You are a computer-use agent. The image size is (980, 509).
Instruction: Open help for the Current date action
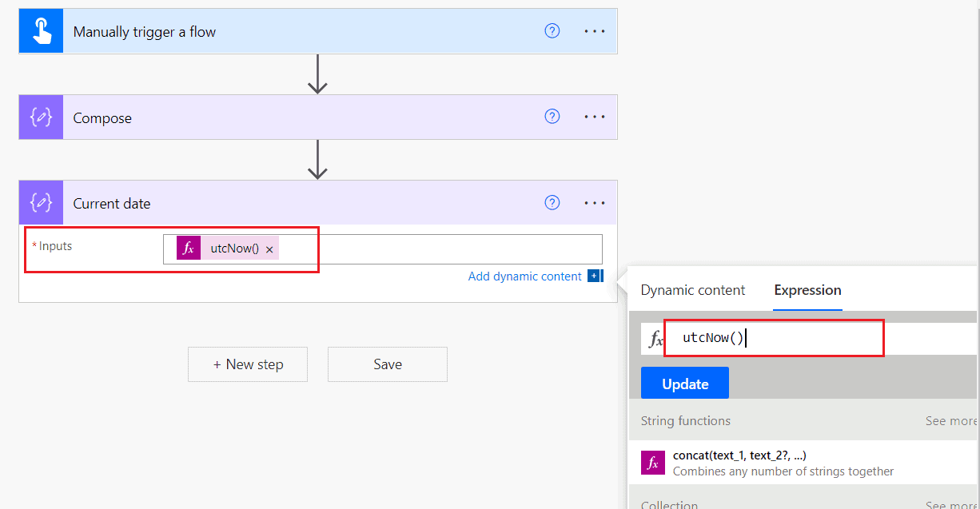[552, 202]
